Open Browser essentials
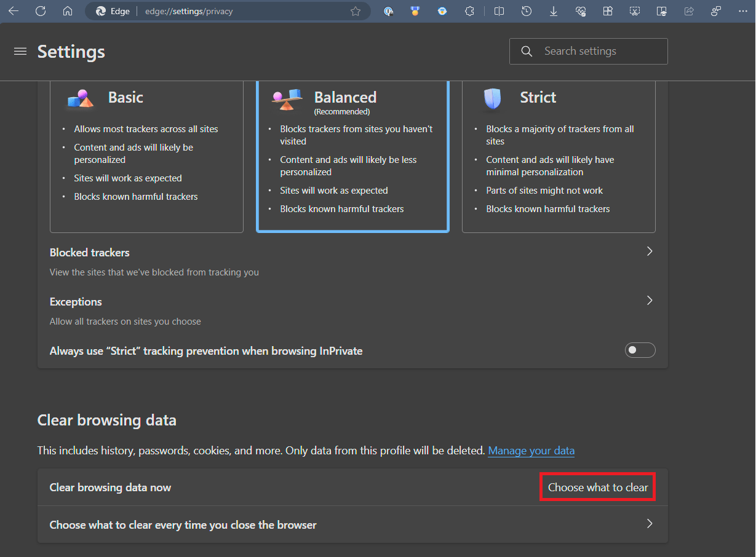The width and height of the screenshot is (756, 557). [x=580, y=11]
